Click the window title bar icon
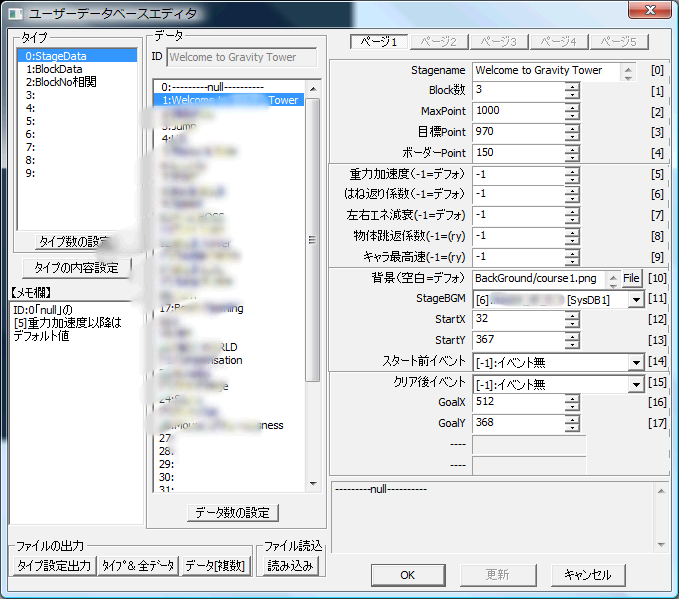This screenshot has width=679, height=599. pos(15,14)
